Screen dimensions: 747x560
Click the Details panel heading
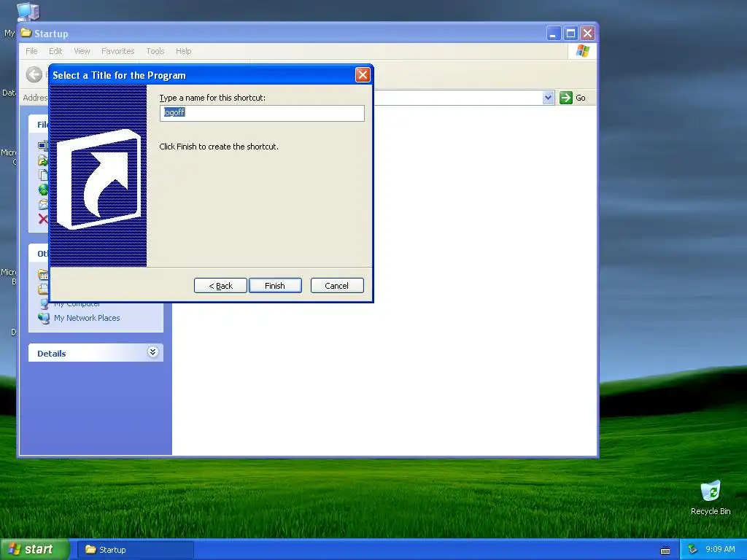tap(52, 354)
